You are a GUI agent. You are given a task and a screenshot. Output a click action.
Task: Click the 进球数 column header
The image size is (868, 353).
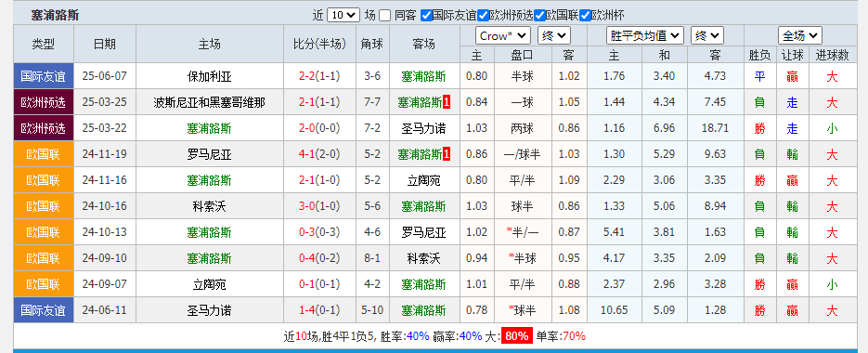click(832, 55)
